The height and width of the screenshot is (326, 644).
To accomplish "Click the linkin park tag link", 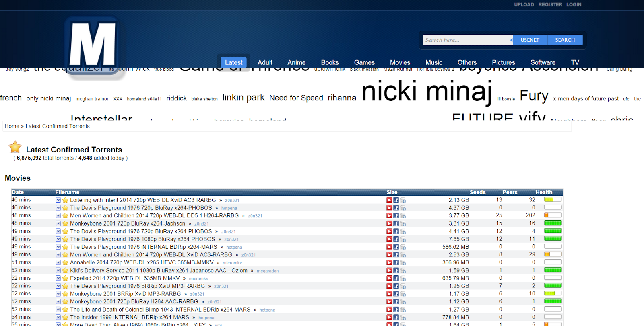I will tap(244, 98).
